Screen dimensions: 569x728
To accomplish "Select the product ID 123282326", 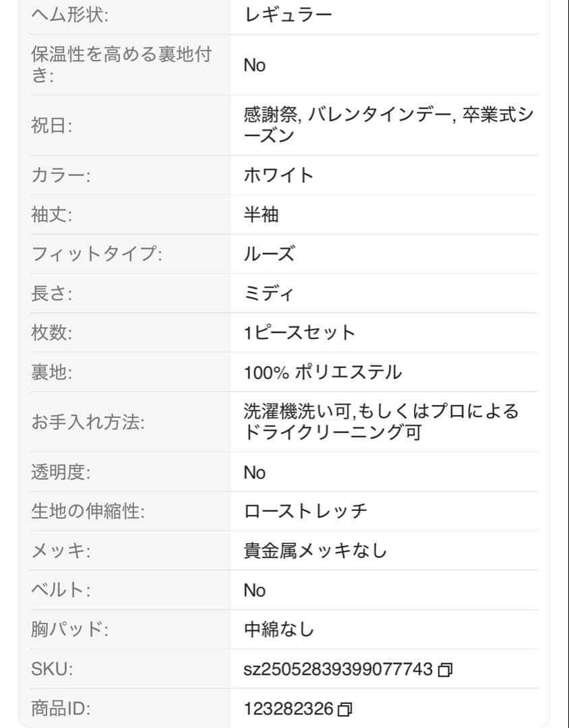I will (289, 708).
